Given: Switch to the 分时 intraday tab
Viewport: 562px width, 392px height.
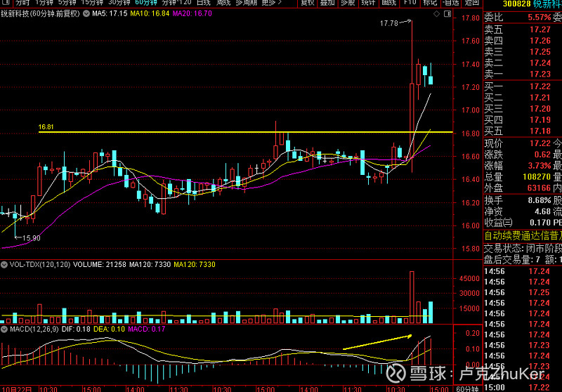Looking at the screenshot, I should coord(22,3).
